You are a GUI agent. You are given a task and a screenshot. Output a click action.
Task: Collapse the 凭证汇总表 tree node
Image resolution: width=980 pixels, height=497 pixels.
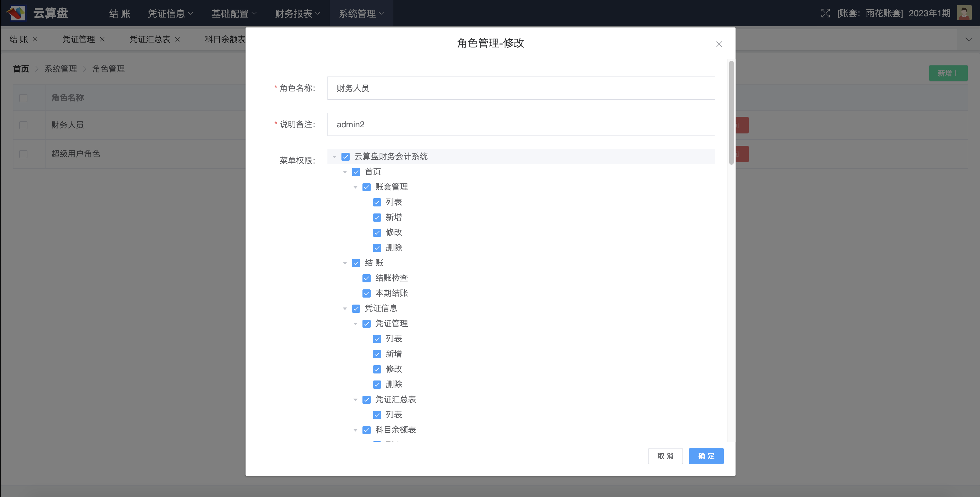point(355,399)
